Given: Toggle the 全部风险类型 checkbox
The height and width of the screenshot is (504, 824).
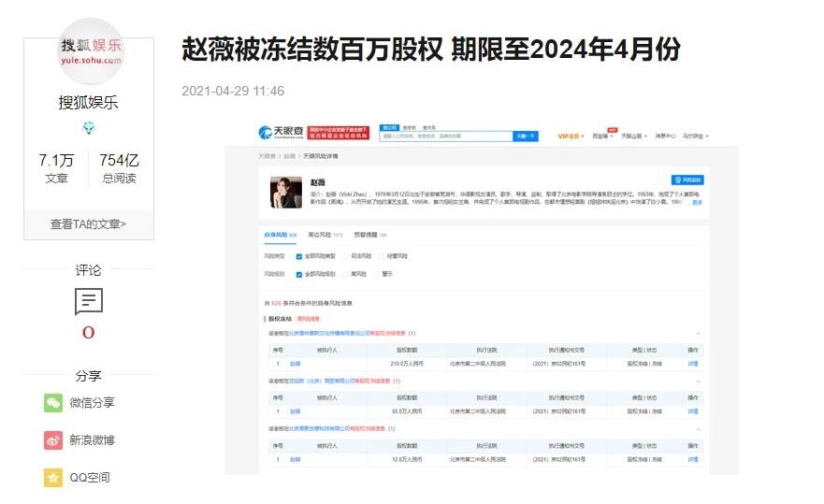Looking at the screenshot, I should [299, 255].
